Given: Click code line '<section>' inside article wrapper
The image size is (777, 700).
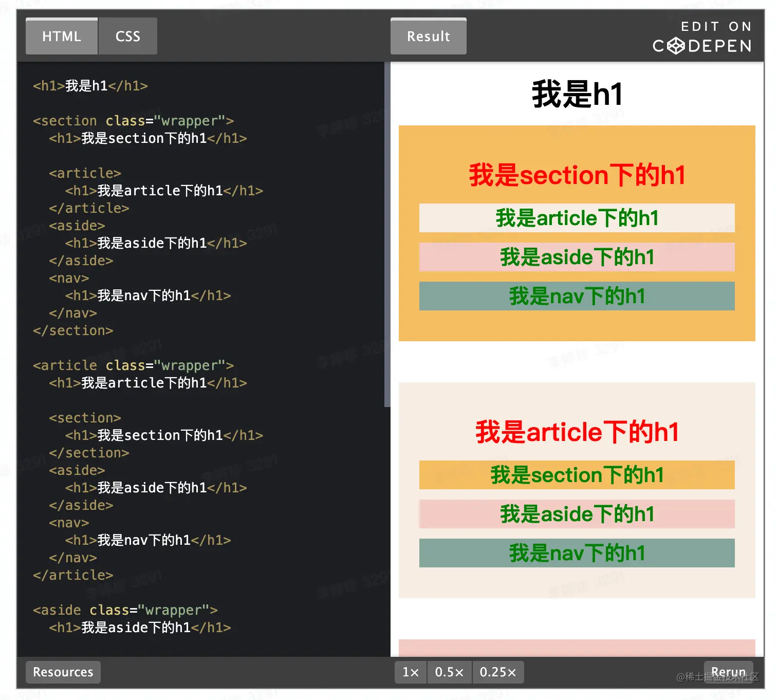Looking at the screenshot, I should (x=85, y=418).
